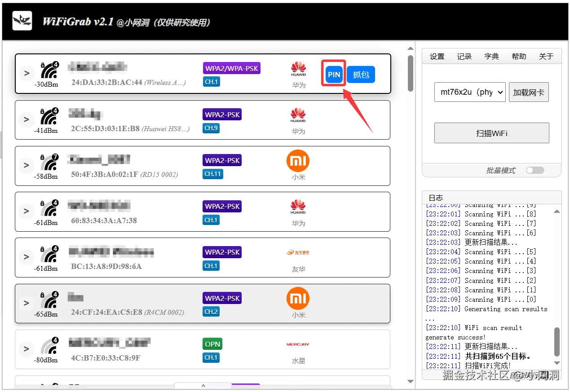Screen dimensions: 570x392
Task: Click MAC address 2C:55:D3:03:1E:B8
Action: click(105, 128)
